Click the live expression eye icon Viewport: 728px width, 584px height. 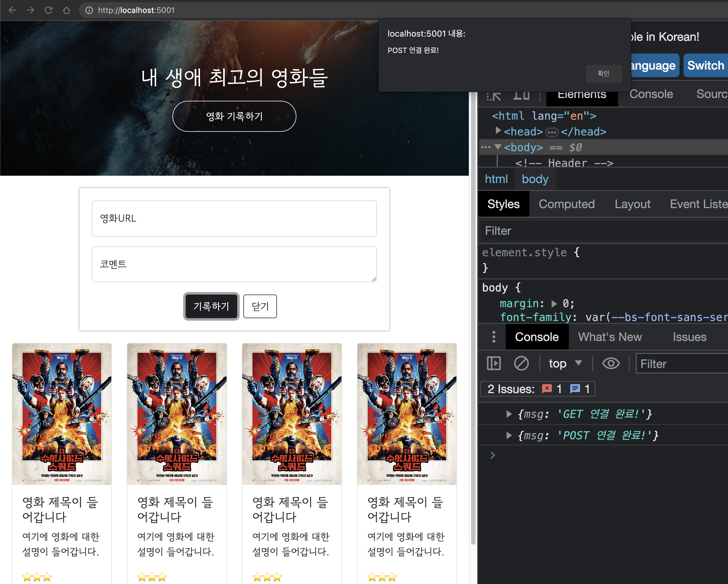611,364
